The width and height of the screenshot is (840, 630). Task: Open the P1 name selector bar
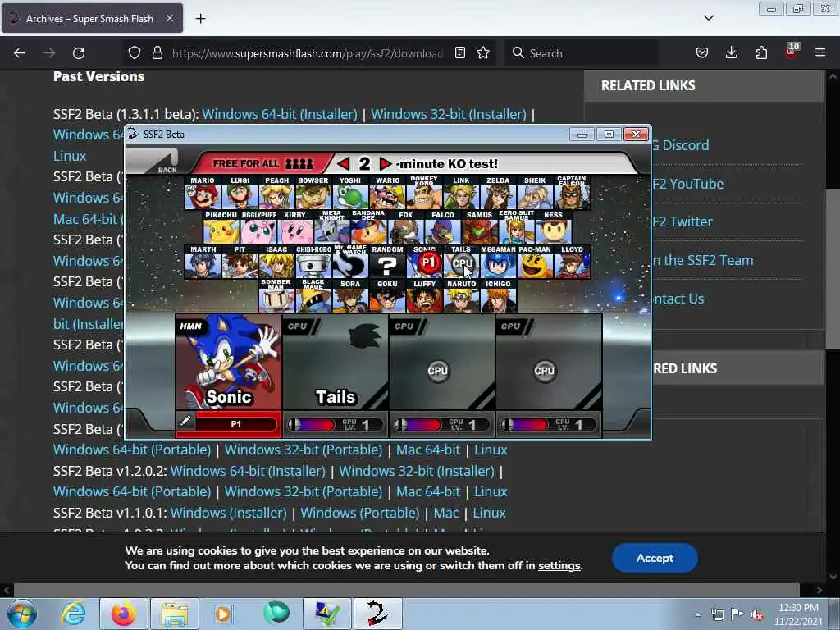pyautogui.click(x=236, y=424)
